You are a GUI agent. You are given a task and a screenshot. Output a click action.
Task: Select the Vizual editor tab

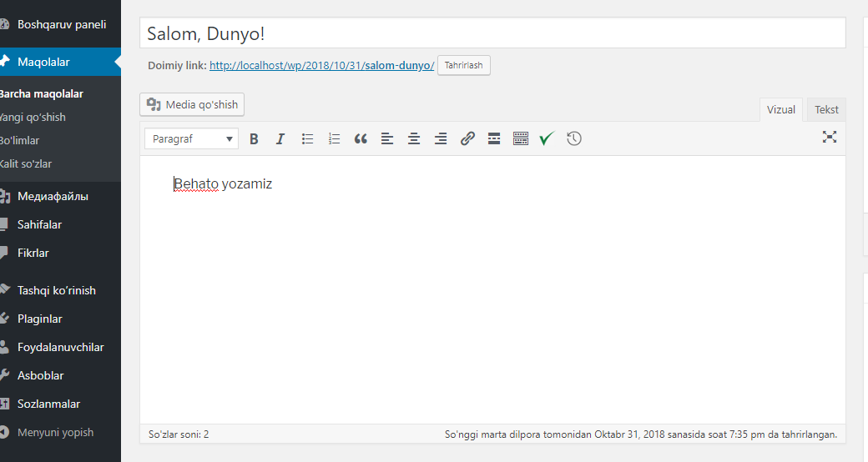[x=781, y=109]
